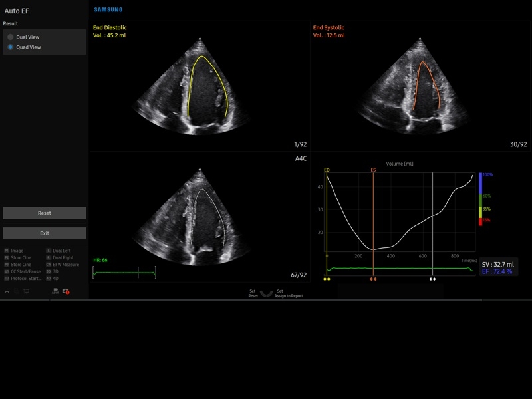532x399 pixels.
Task: Click the 4D shortcut key icon
Action: (49, 278)
